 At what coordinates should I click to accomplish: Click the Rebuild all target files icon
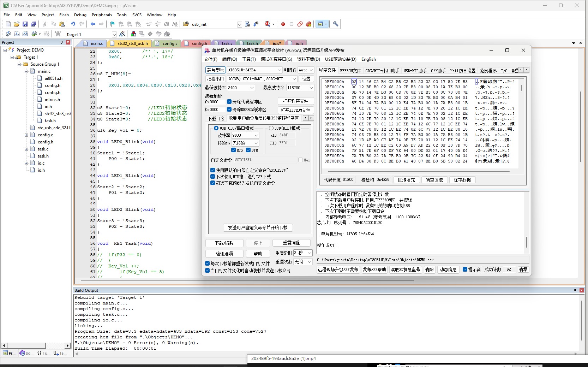click(25, 34)
